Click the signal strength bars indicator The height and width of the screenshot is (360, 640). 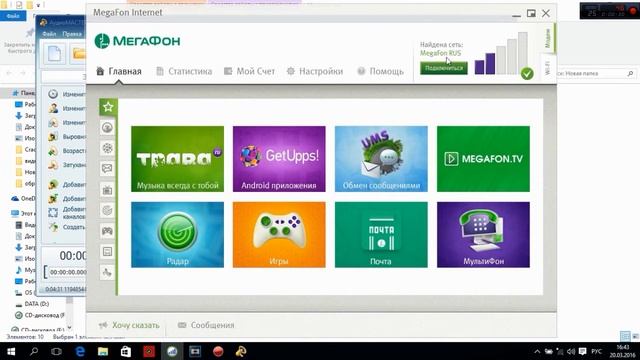501,53
